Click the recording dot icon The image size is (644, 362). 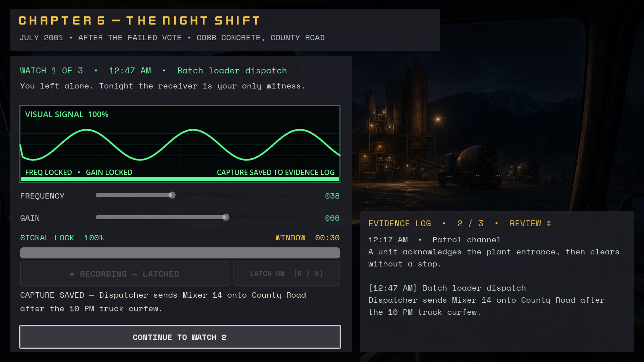click(72, 274)
